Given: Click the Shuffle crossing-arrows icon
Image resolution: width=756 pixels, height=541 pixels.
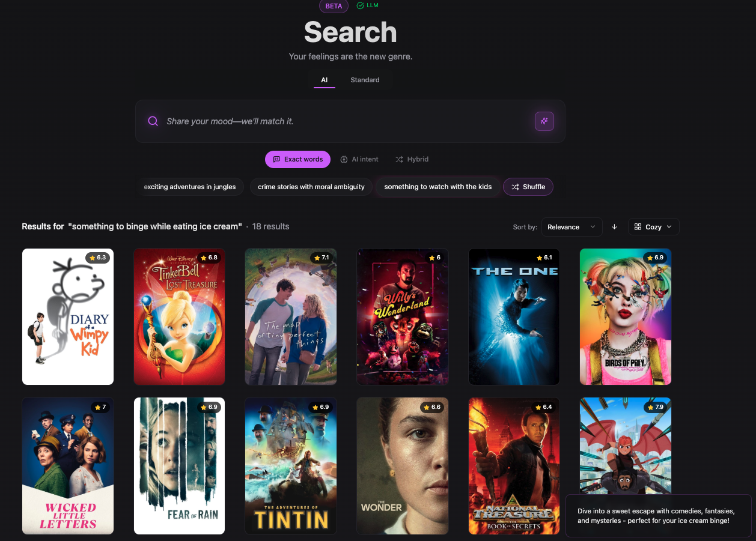Looking at the screenshot, I should 514,187.
